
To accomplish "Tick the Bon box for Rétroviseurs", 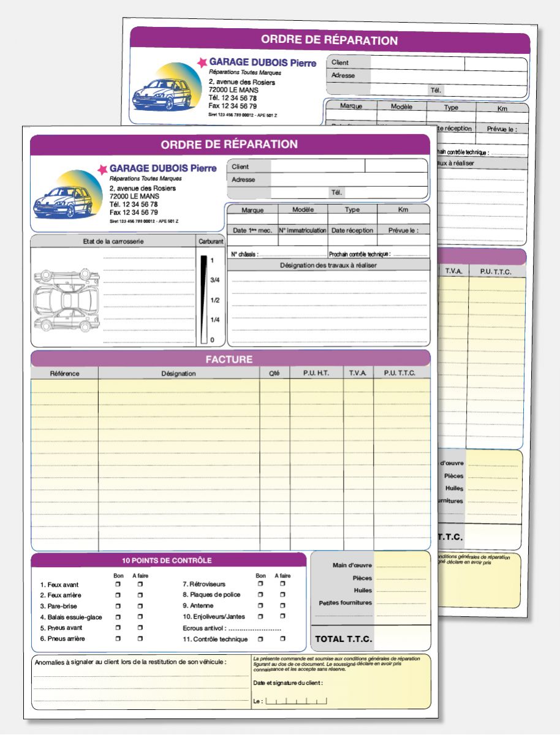I will (260, 584).
